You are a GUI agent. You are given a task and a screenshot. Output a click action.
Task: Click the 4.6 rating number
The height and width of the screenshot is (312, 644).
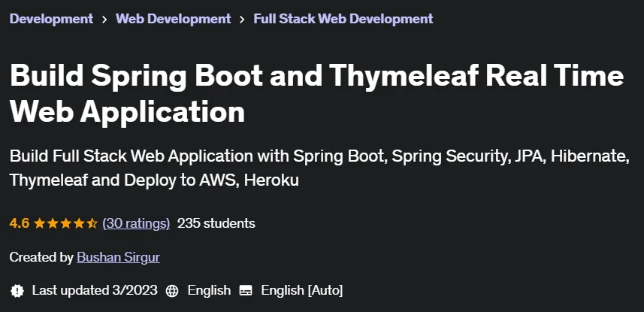[x=20, y=223]
